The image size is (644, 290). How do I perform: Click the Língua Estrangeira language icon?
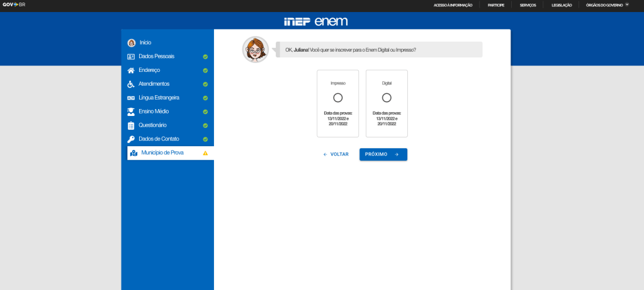pos(131,98)
